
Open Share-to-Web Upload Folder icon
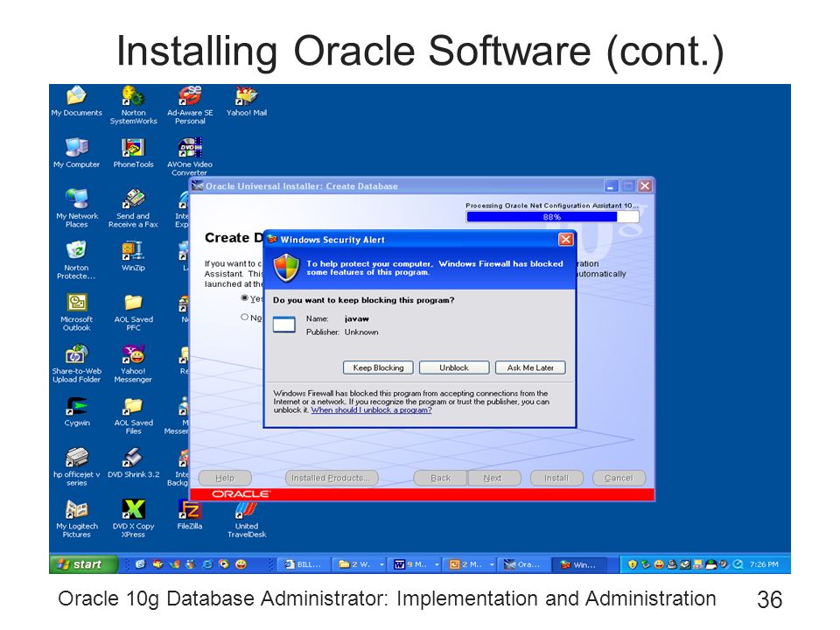tap(77, 363)
